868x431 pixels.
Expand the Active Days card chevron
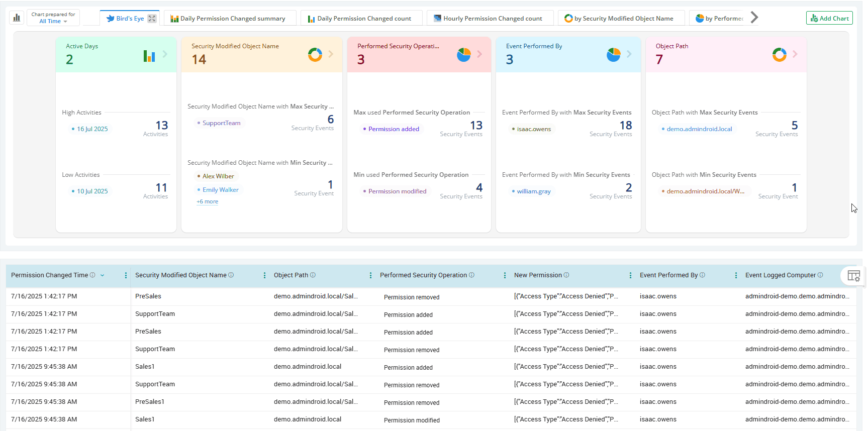click(165, 54)
